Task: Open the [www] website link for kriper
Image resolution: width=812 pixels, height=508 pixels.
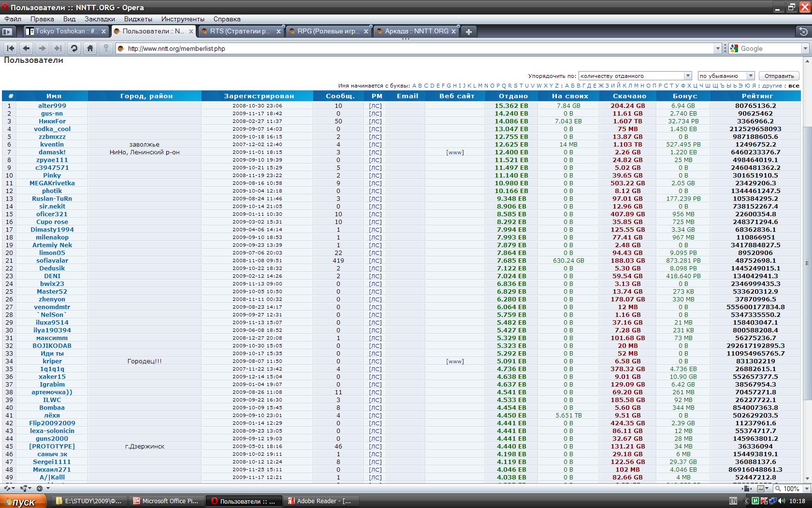Action: point(455,361)
